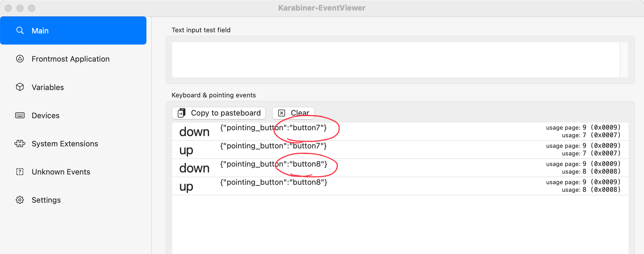Viewport: 644px width, 254px height.
Task: Switch to the Main section
Action: click(x=40, y=30)
